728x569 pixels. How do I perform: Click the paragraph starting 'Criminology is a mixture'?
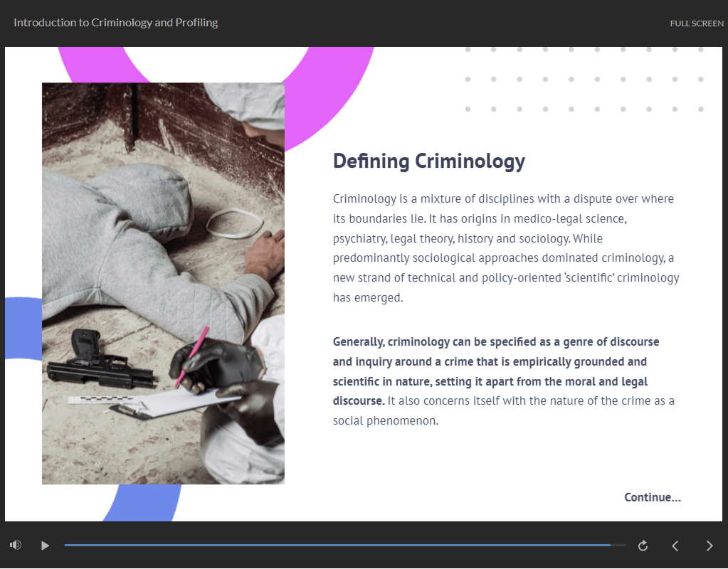click(505, 248)
